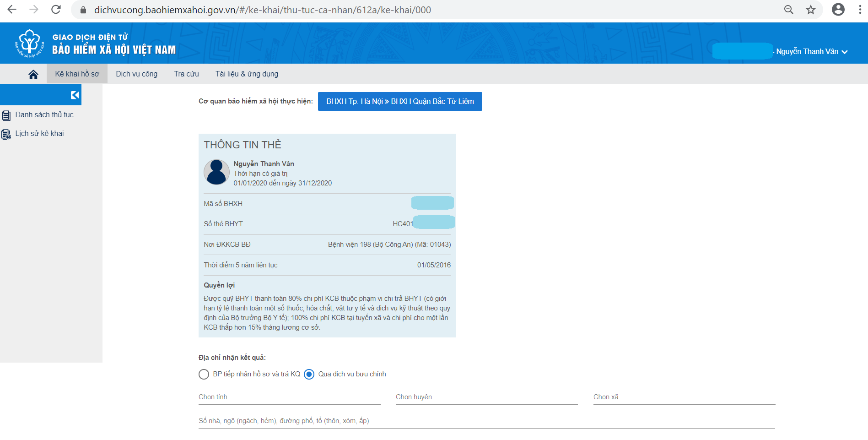This screenshot has height=440, width=868.
Task: Click the date 01/05/2016
Action: coord(434,265)
